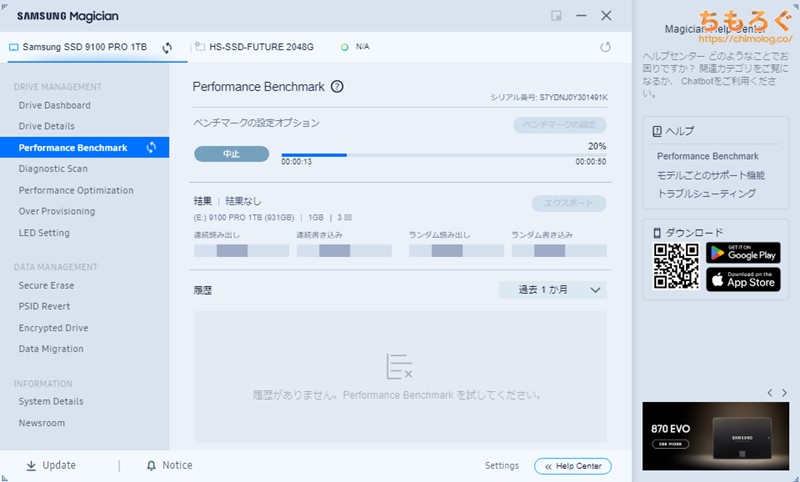
Task: Open Drive Dashboard in the sidebar
Action: click(55, 105)
